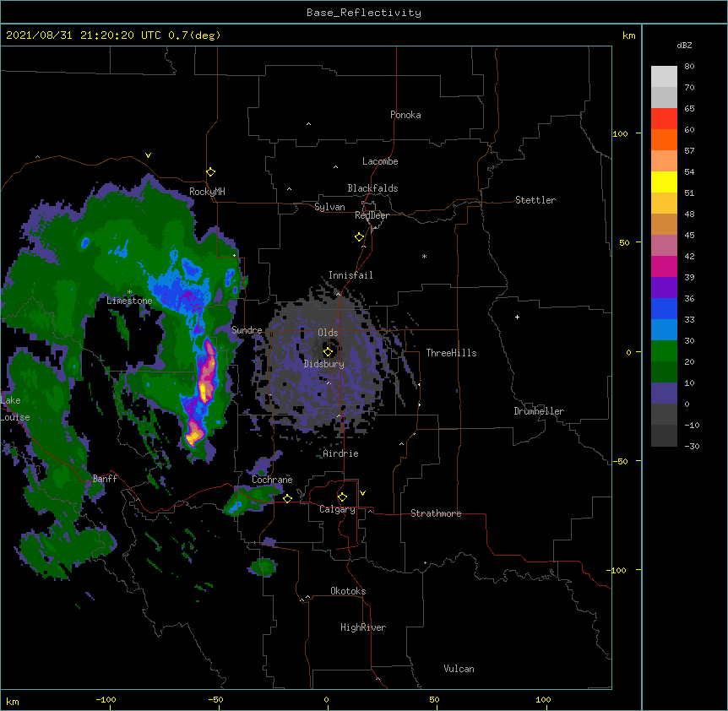Pick the green 30 dBZ legend swatch
This screenshot has height=711, width=728.
coord(664,351)
